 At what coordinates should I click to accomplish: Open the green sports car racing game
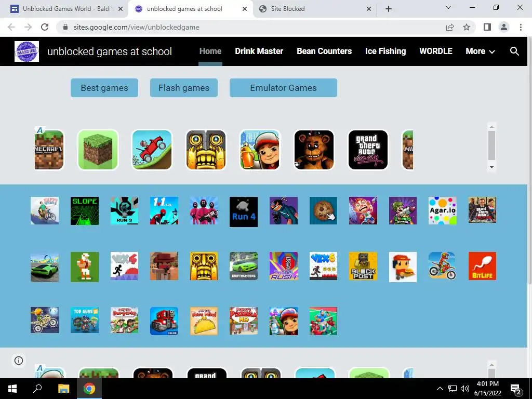pos(45,267)
